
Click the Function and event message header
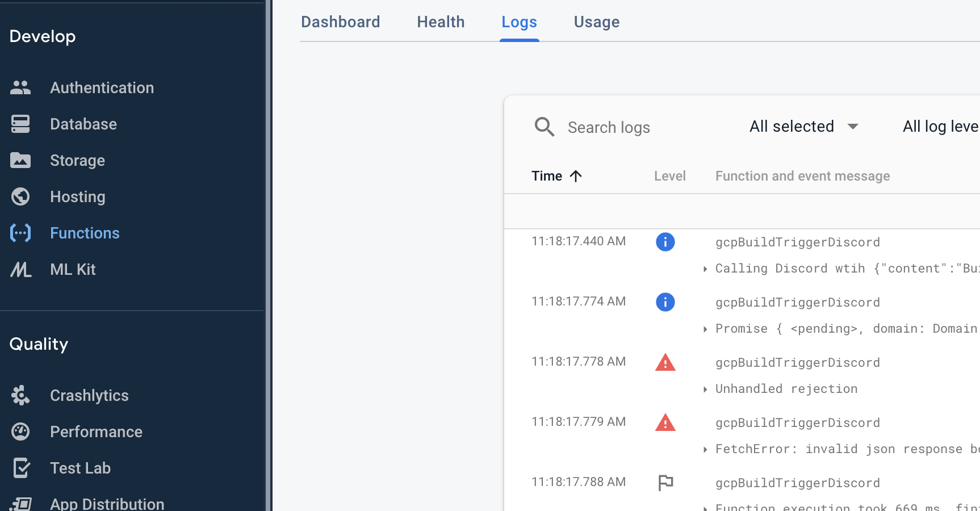point(802,176)
